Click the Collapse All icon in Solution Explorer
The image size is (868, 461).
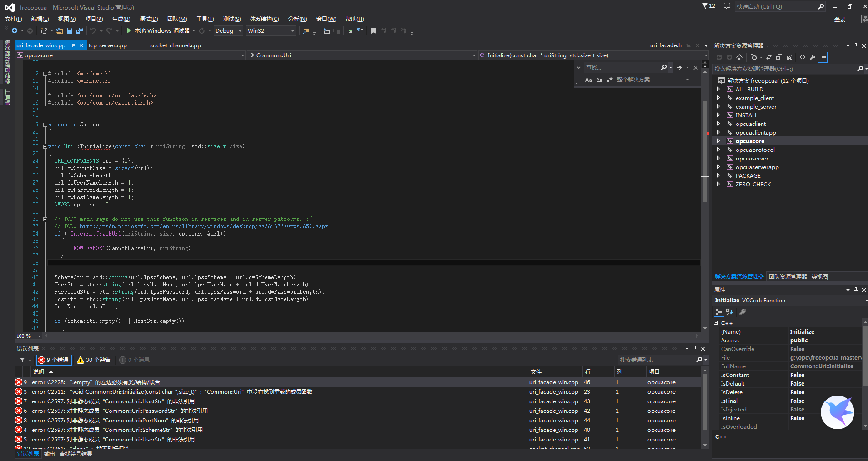[779, 57]
